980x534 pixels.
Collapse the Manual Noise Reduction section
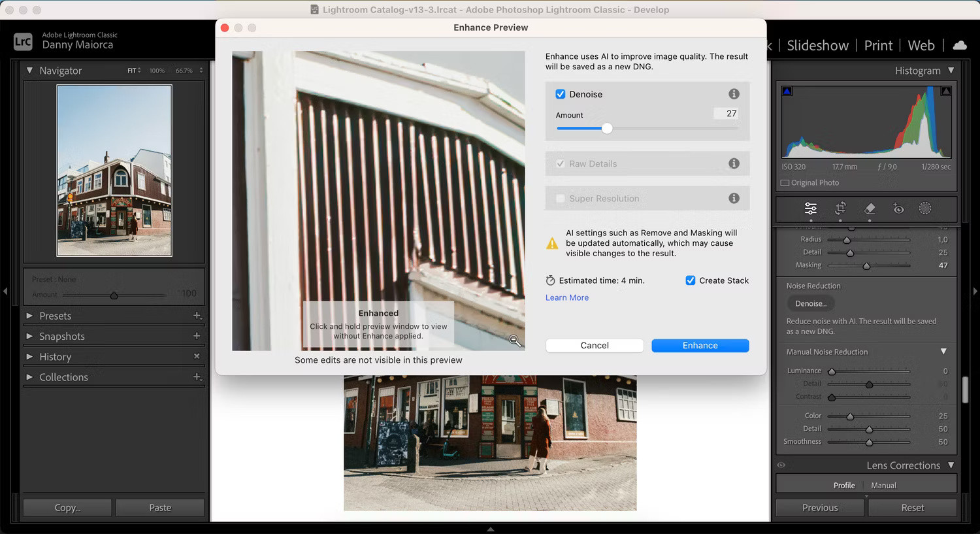(943, 352)
